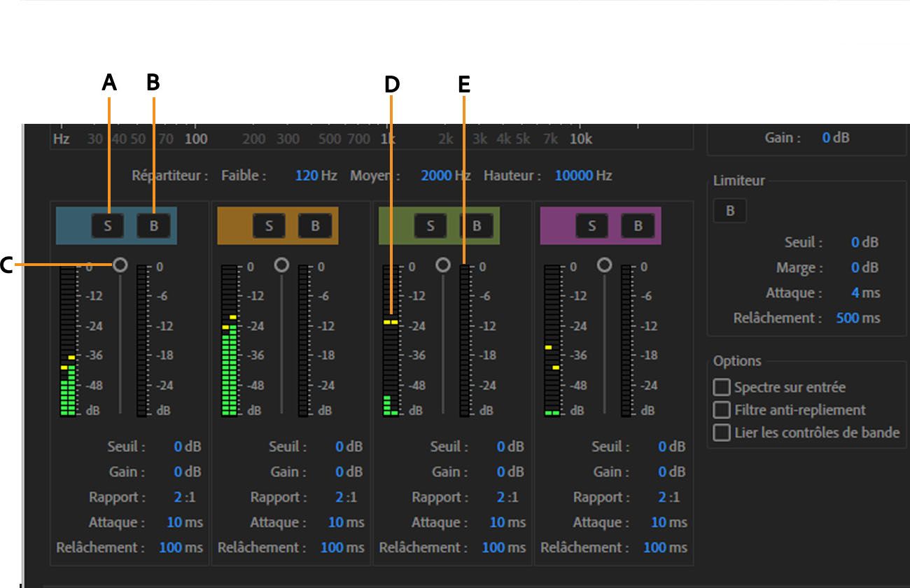Click 100 on the frequency scale
Screen dimensions: 910x588
[x=196, y=139]
